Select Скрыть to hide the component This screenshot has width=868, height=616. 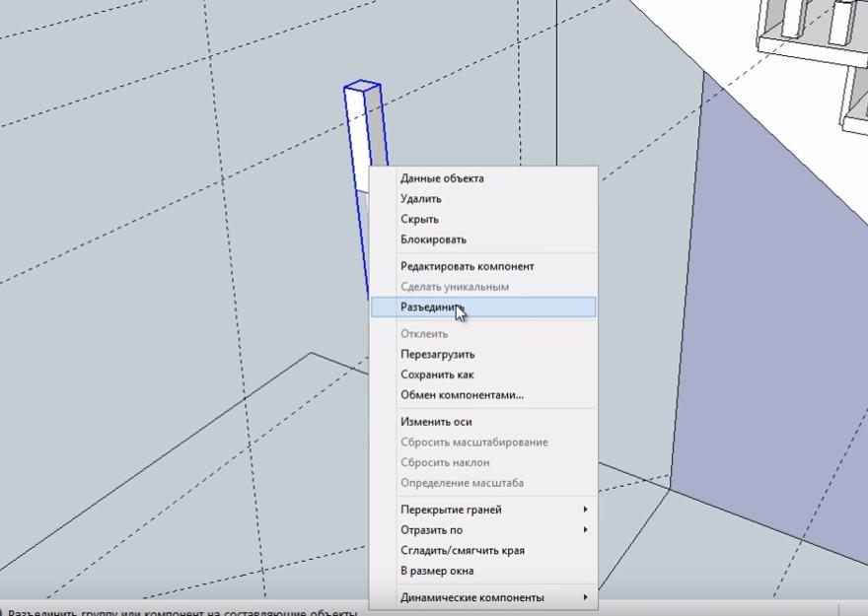419,219
